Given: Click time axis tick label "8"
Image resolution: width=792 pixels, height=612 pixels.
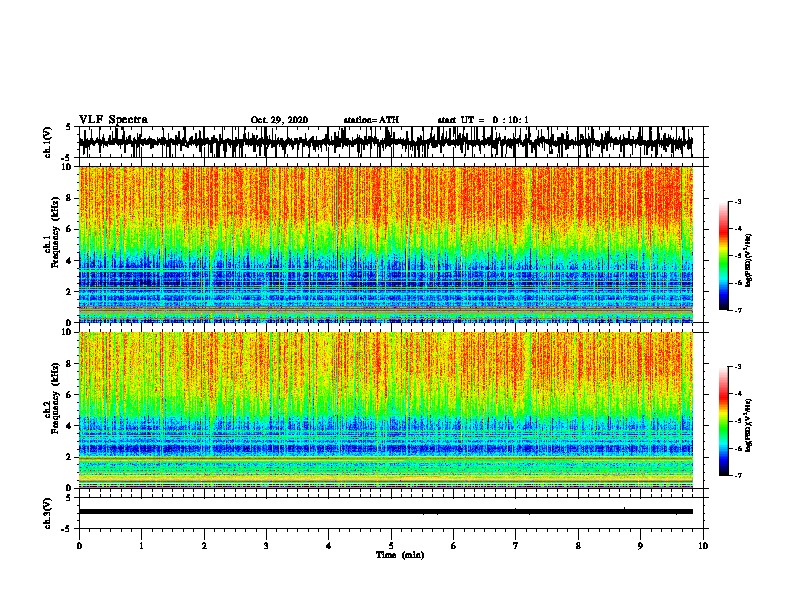Looking at the screenshot, I should [x=578, y=546].
